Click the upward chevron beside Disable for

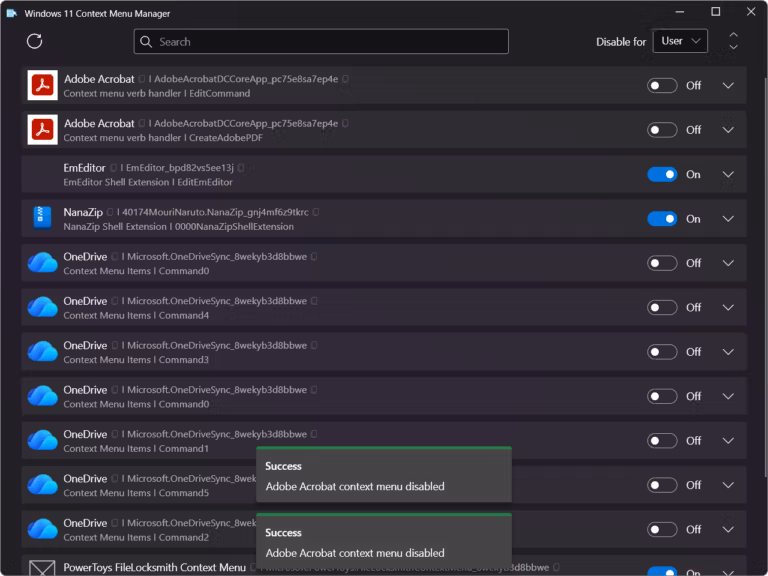tap(733, 35)
